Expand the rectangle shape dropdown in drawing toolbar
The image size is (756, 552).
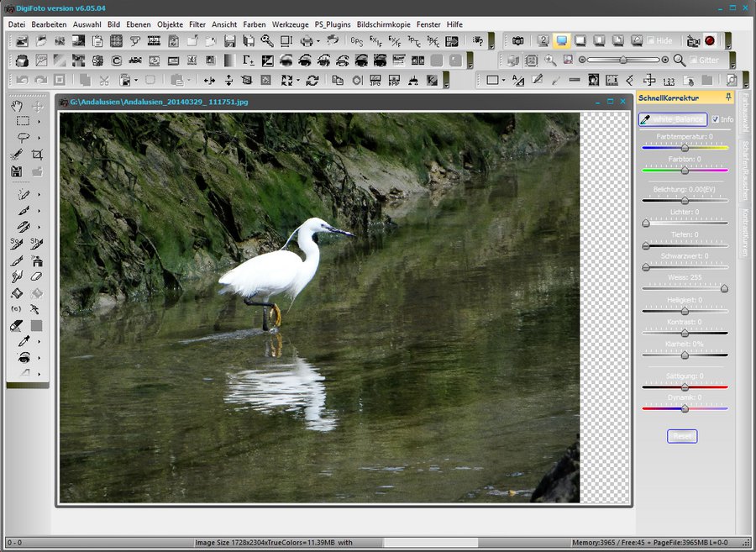click(x=502, y=81)
